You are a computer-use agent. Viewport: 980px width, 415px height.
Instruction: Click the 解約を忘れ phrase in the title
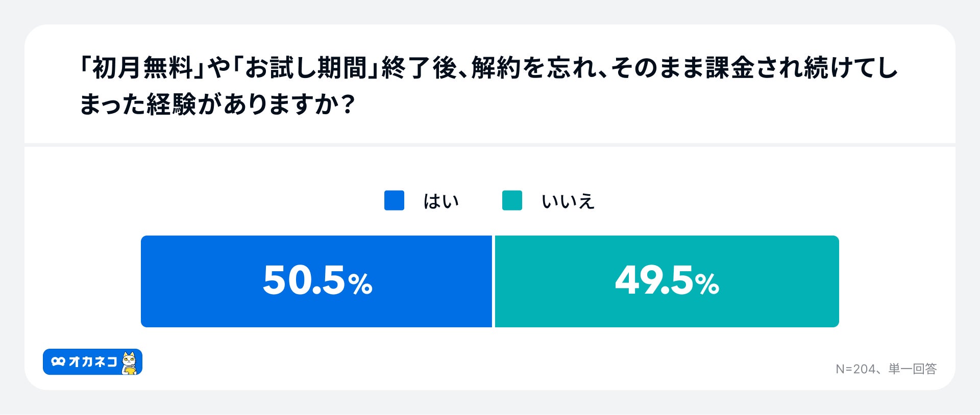(x=532, y=68)
